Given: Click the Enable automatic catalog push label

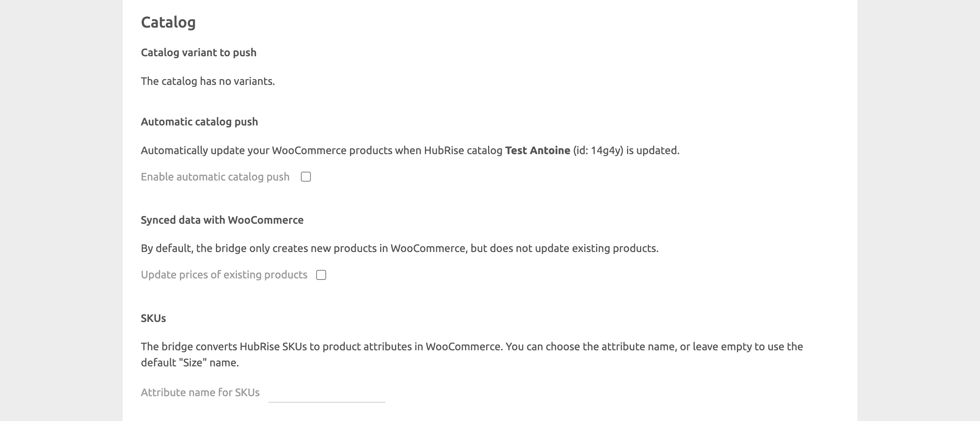Looking at the screenshot, I should click(215, 177).
